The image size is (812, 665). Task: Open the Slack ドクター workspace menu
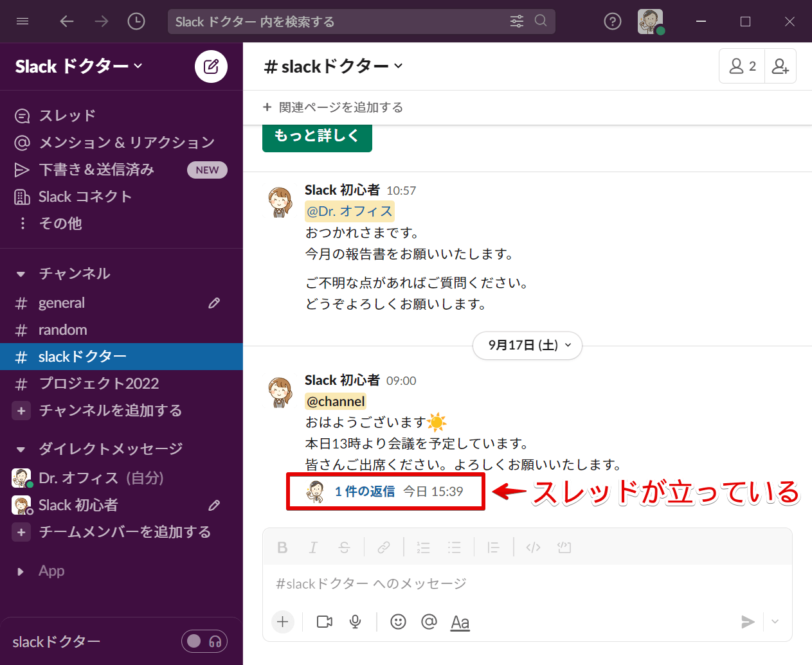click(78, 66)
